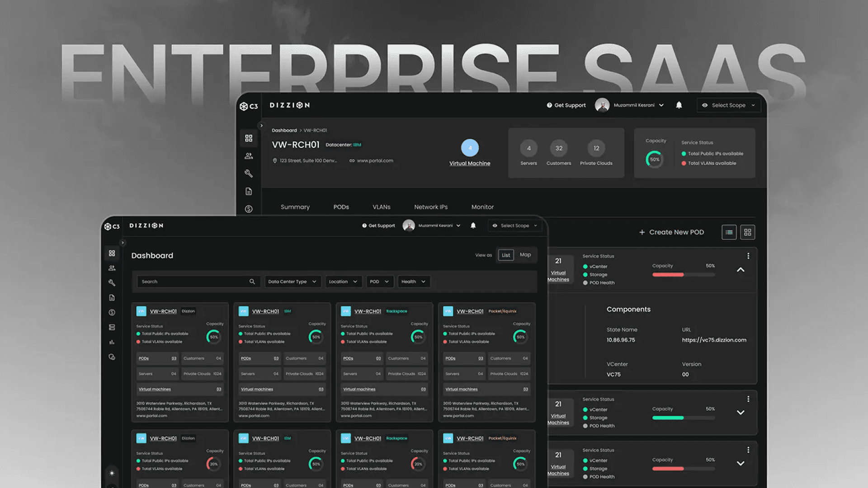Click bar chart analytics icon in front sidebar

112,342
